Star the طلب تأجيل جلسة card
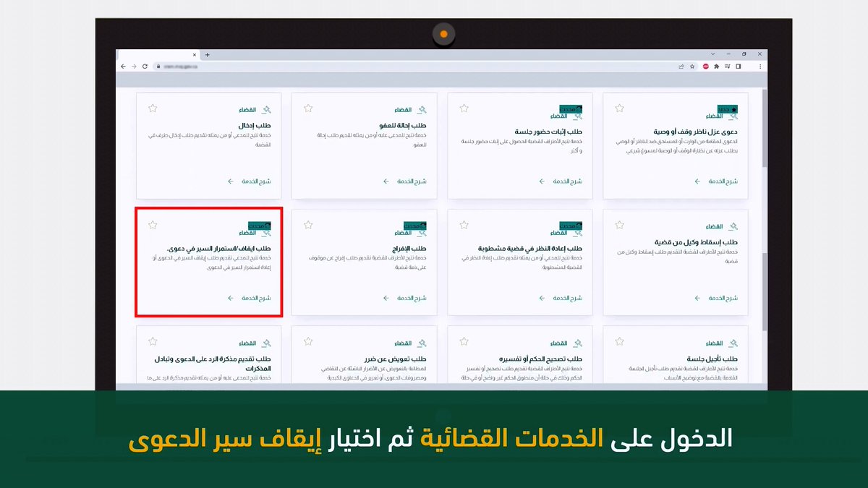This screenshot has width=868, height=488. pyautogui.click(x=619, y=341)
